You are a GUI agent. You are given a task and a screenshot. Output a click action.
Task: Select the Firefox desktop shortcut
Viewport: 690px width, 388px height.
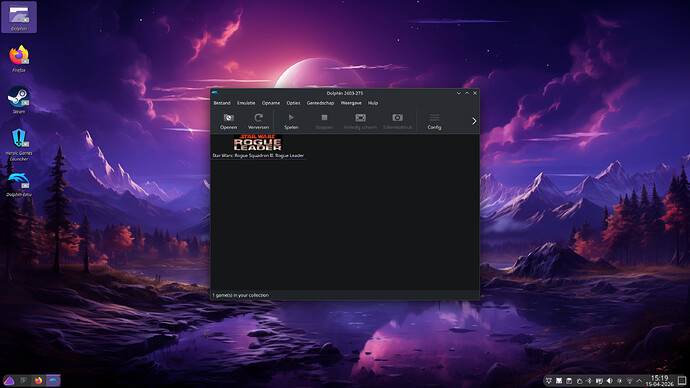(18, 59)
